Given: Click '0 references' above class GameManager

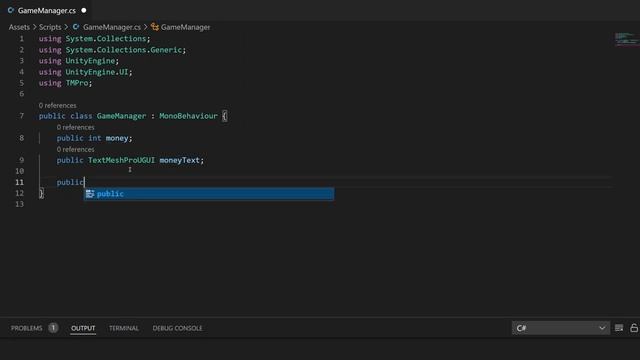Looking at the screenshot, I should coord(58,105).
